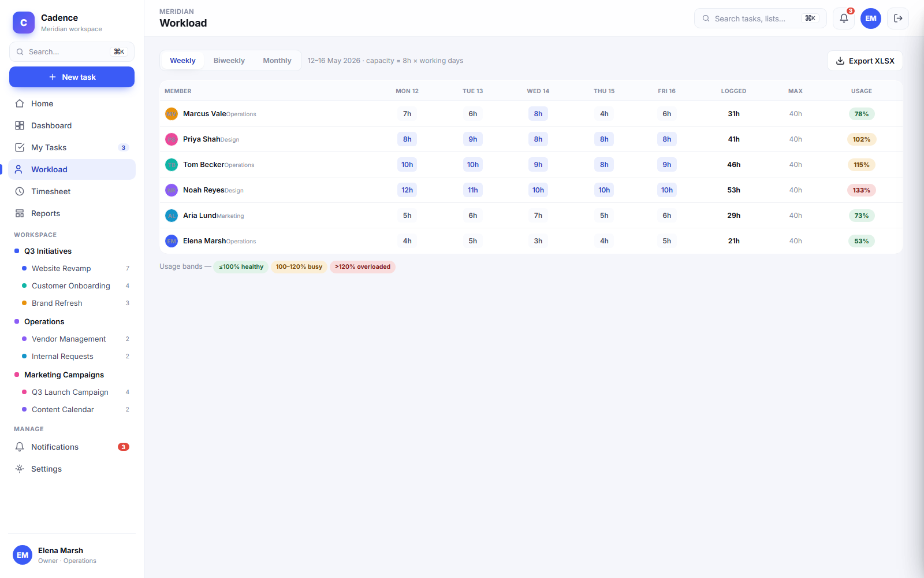Open the Q3 Launch Campaign list
Viewport: 924px width, 578px height.
point(75,392)
